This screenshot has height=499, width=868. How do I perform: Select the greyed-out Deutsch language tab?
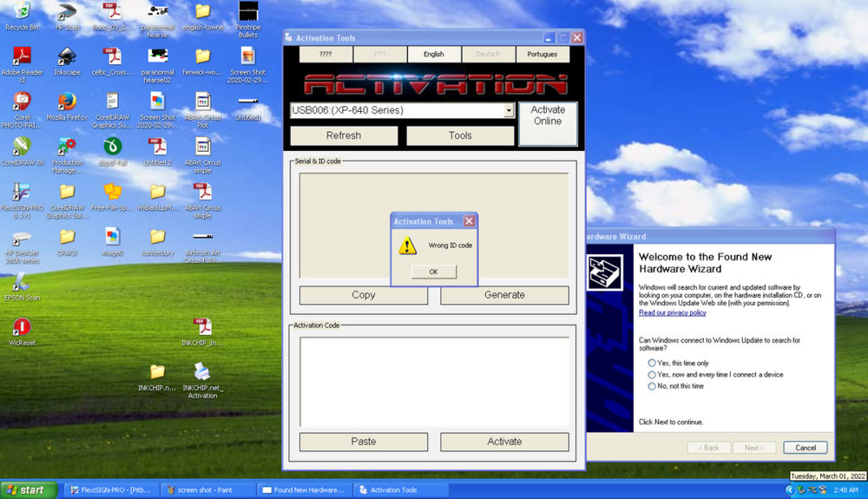pyautogui.click(x=488, y=54)
